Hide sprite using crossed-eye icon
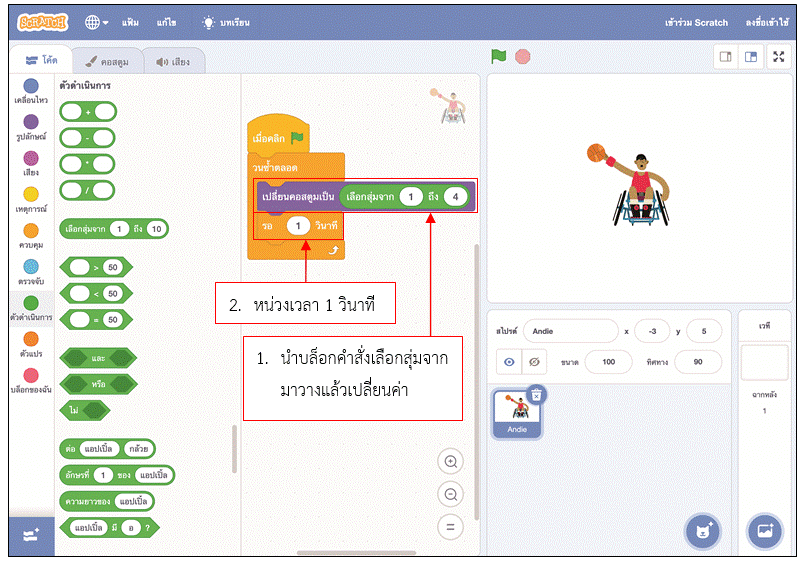 534,361
